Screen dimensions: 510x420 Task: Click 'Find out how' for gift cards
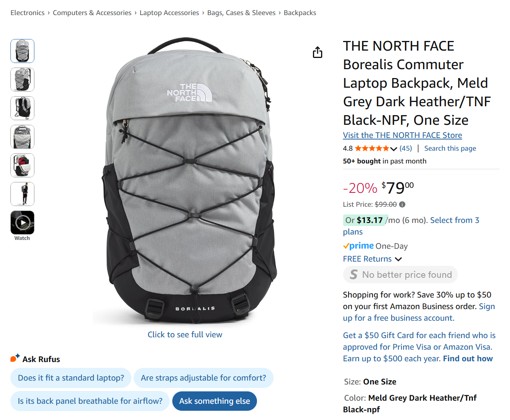(468, 358)
